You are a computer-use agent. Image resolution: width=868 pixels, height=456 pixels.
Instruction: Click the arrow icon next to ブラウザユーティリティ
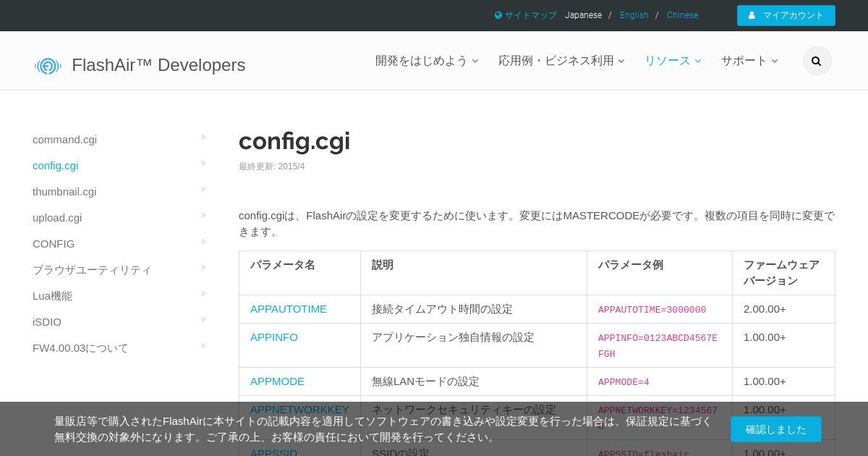pos(203,267)
